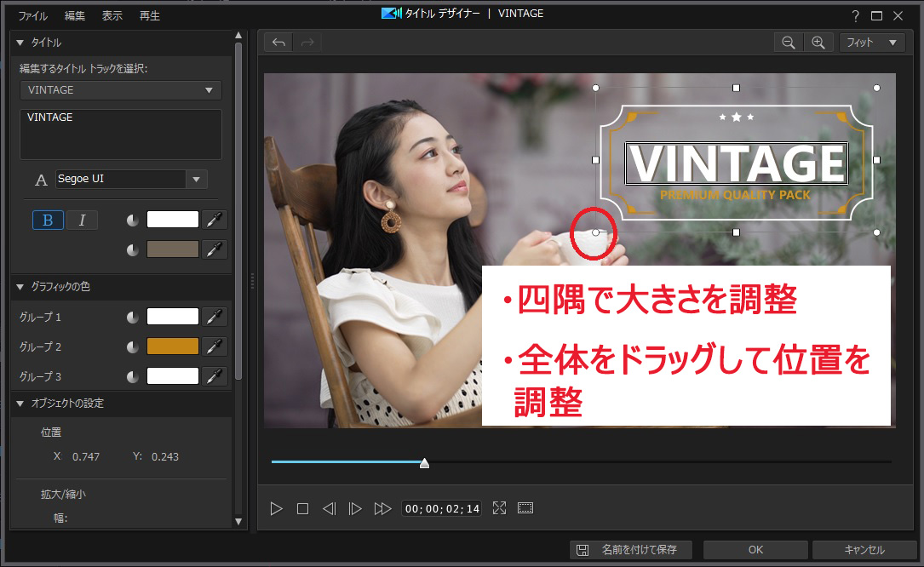
Task: Click the white font color swatch
Action: 173,220
